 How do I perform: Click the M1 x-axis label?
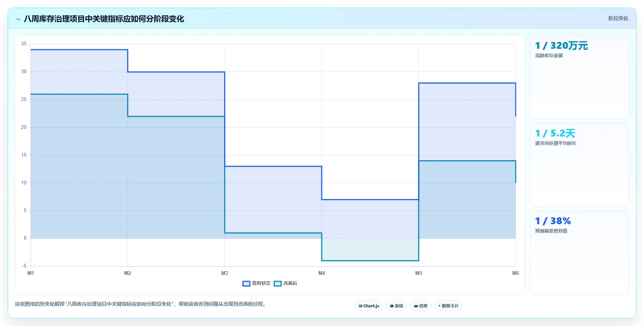click(31, 273)
